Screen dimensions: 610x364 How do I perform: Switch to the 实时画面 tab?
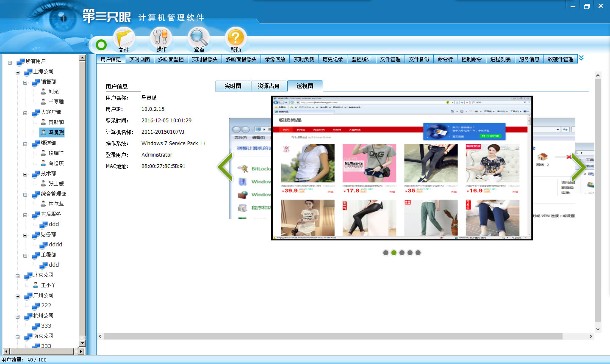139,59
